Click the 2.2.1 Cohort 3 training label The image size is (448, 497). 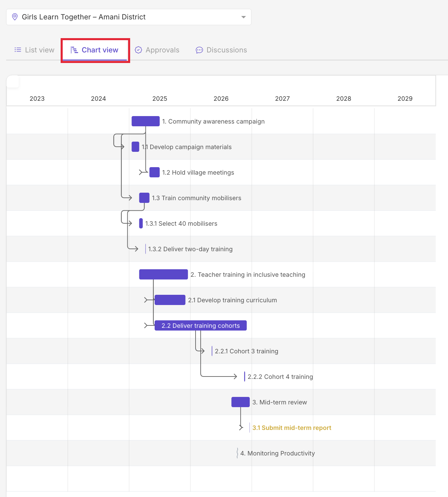point(247,351)
